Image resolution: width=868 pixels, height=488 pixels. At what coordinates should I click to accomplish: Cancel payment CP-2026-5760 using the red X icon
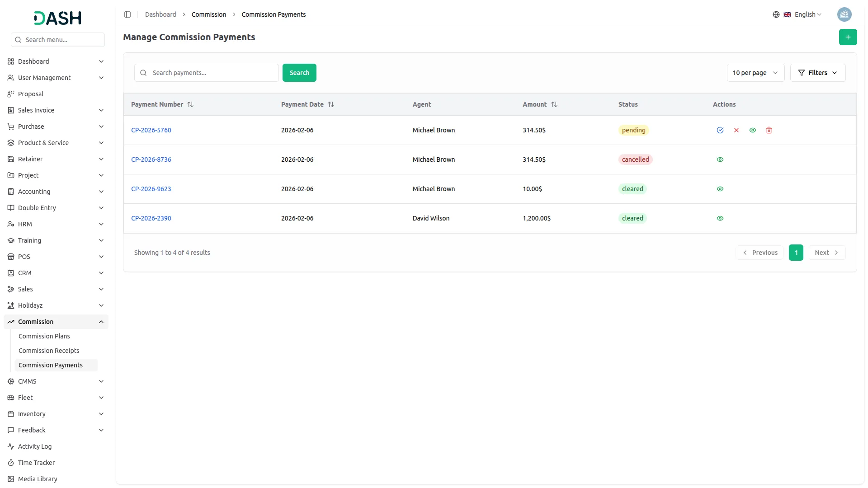coord(736,130)
